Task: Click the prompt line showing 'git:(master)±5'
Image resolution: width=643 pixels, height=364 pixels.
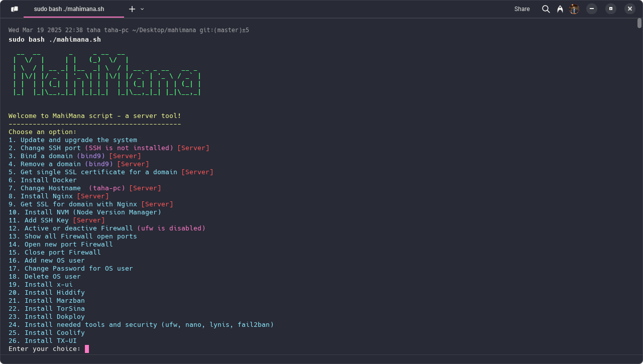Action: tap(129, 30)
